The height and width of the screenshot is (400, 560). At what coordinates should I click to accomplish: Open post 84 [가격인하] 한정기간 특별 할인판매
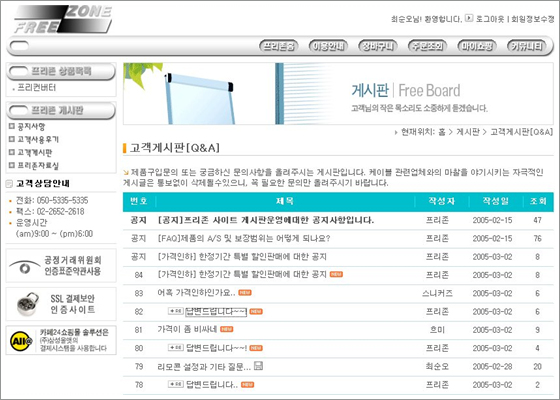(x=242, y=274)
